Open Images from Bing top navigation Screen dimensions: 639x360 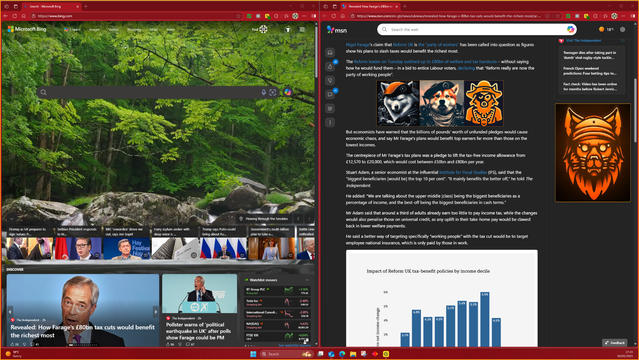coord(95,29)
